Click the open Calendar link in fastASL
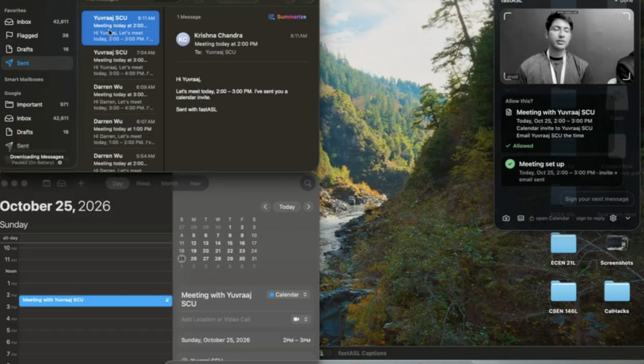644x364 pixels. 549,218
